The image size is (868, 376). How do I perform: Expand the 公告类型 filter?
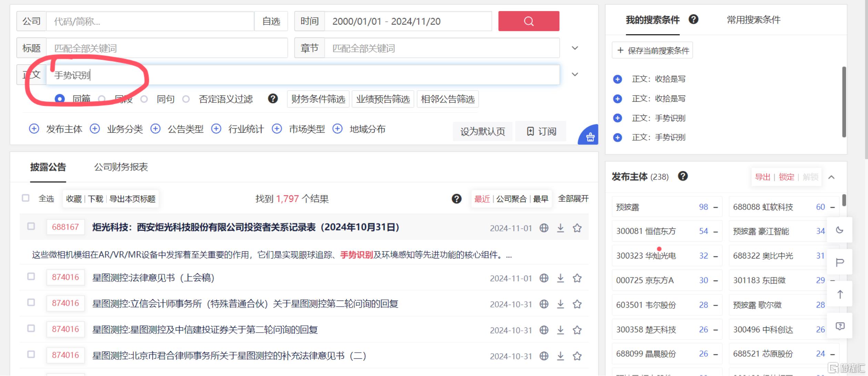pos(155,129)
